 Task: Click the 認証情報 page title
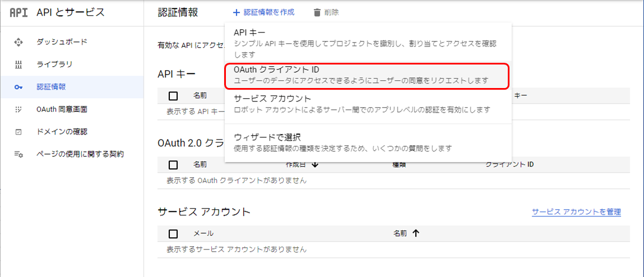click(178, 13)
